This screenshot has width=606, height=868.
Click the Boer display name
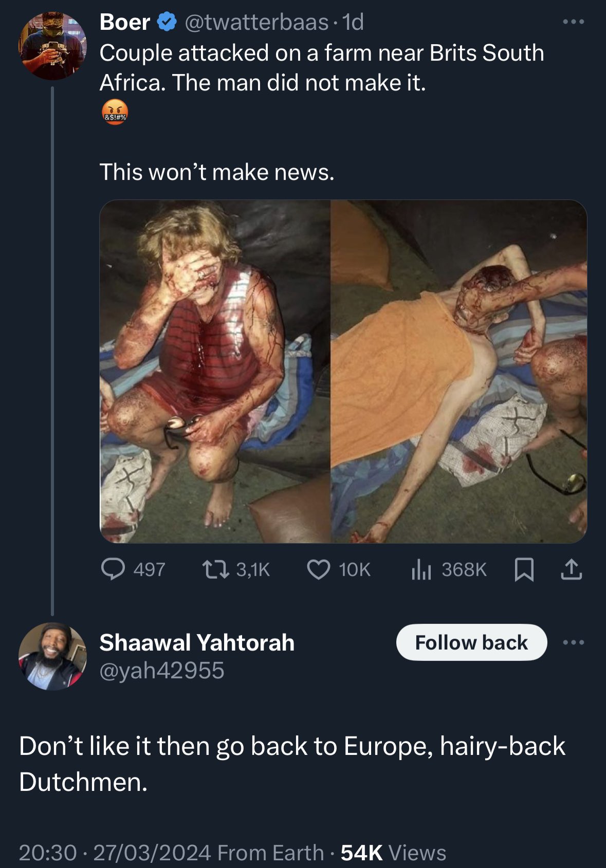pos(125,22)
